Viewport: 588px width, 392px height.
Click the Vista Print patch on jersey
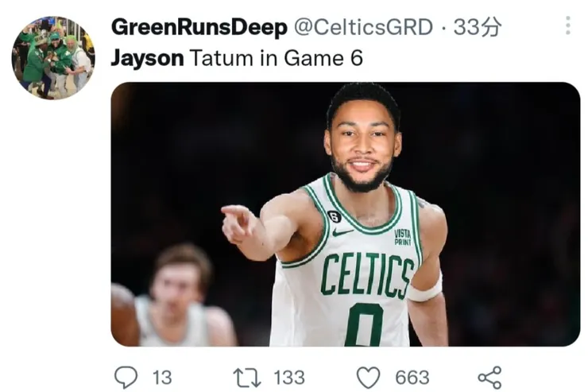pos(402,238)
